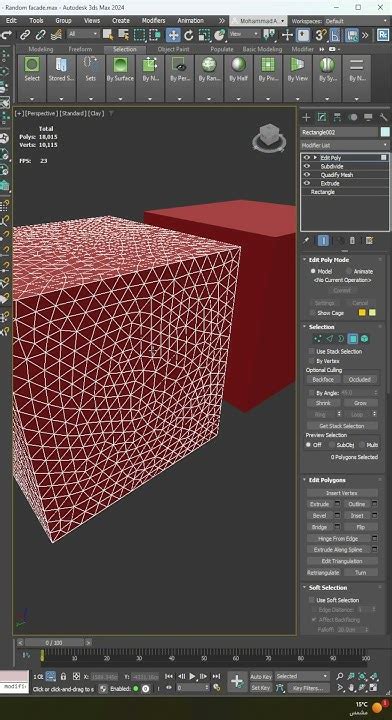Click Remove Modifier trash icon
This screenshot has height=720, width=392.
tap(352, 241)
